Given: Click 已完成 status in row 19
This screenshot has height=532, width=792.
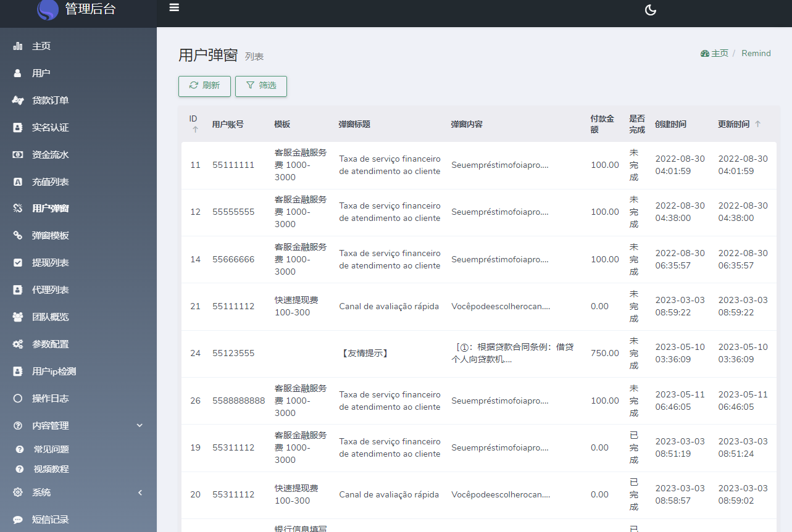Looking at the screenshot, I should [x=634, y=447].
